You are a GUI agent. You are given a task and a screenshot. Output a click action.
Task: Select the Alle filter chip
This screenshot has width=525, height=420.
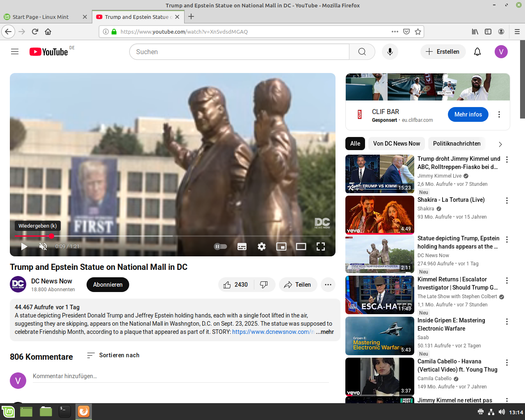click(x=355, y=144)
